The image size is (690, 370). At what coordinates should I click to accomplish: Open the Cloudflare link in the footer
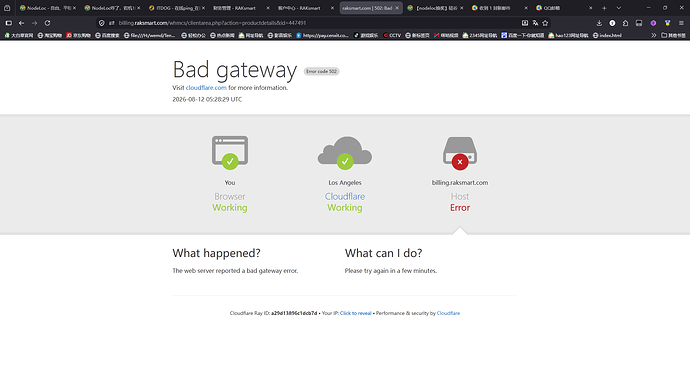coord(448,313)
